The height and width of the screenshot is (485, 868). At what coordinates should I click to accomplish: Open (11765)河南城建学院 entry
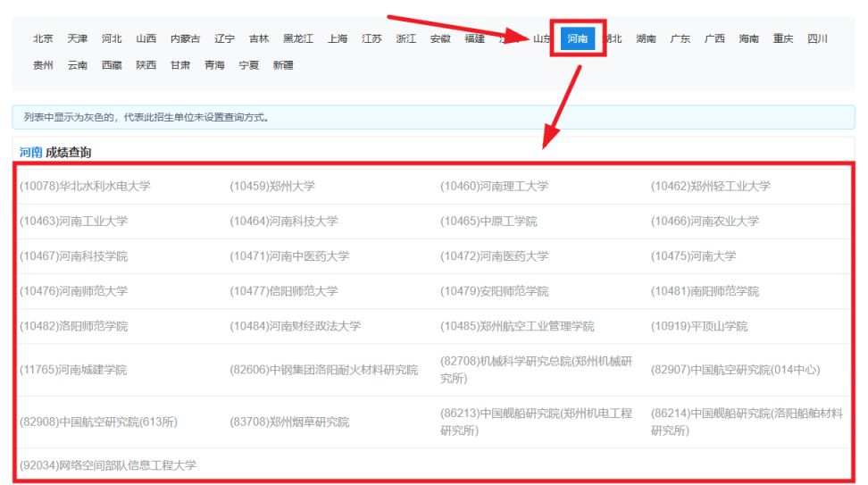(73, 369)
